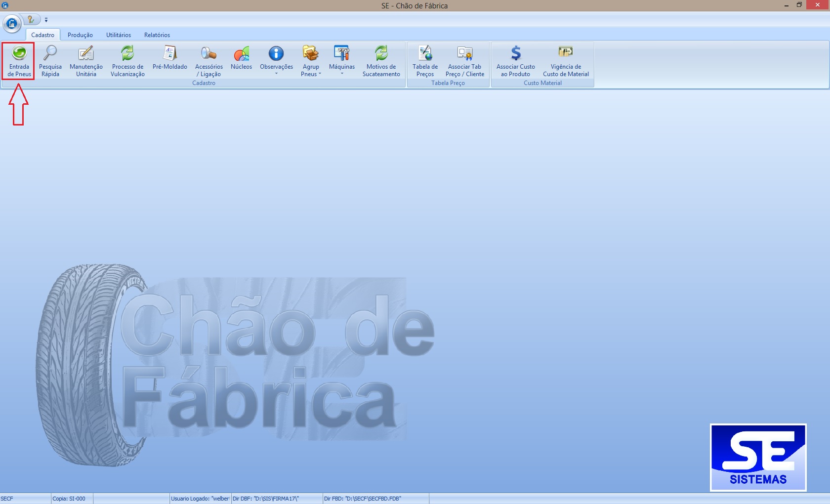Expand the Observações dropdown
The width and height of the screenshot is (830, 504).
click(276, 74)
